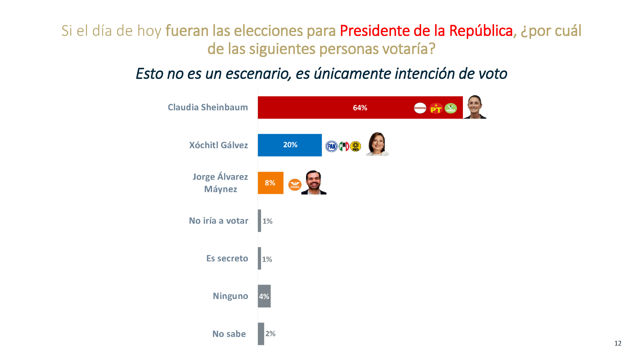Viewport: 644px width, 362px height.
Task: Click the Morena party logo
Action: (x=420, y=108)
